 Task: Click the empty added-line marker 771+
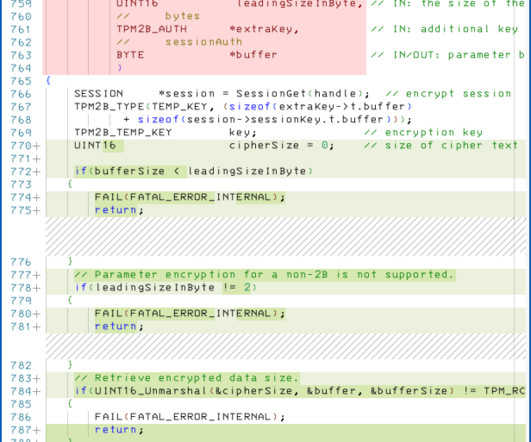coord(25,159)
